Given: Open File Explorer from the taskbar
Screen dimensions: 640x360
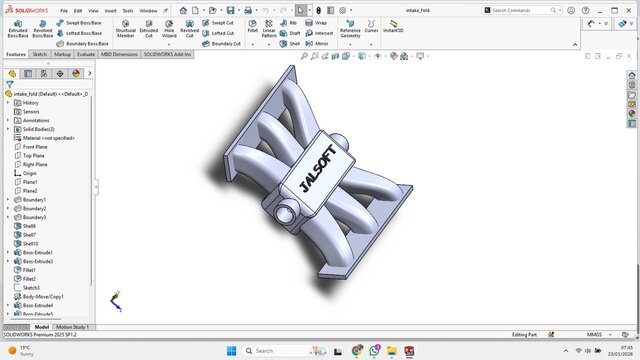Looking at the screenshot, I should click(x=392, y=351).
